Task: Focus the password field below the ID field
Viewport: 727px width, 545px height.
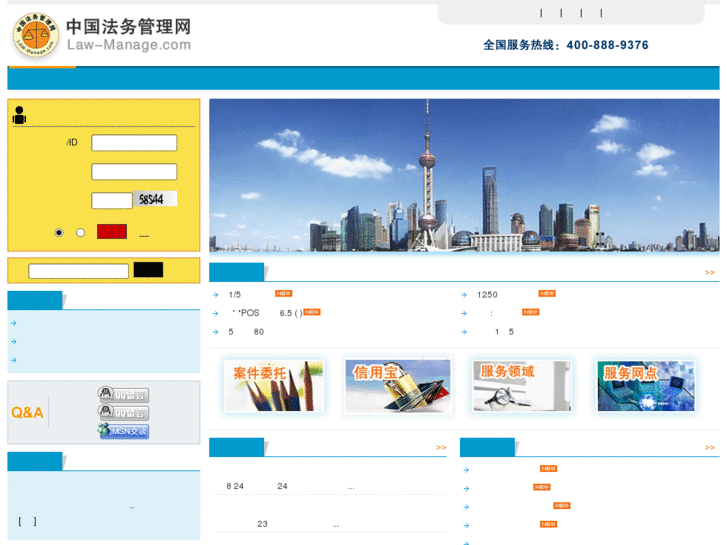Action: point(134,172)
